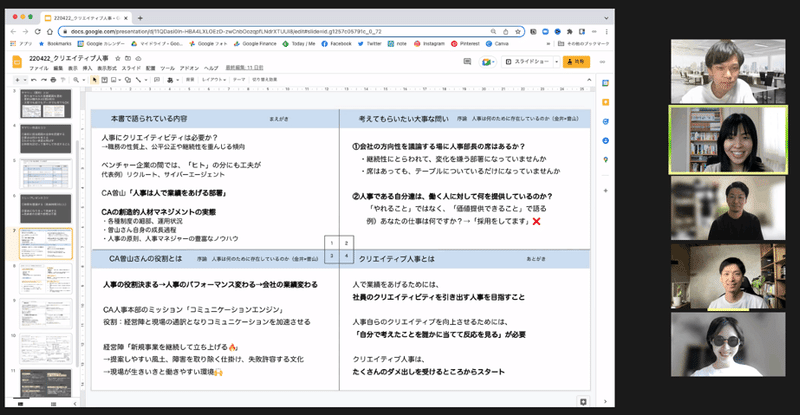Open the comment history icon

point(467,61)
